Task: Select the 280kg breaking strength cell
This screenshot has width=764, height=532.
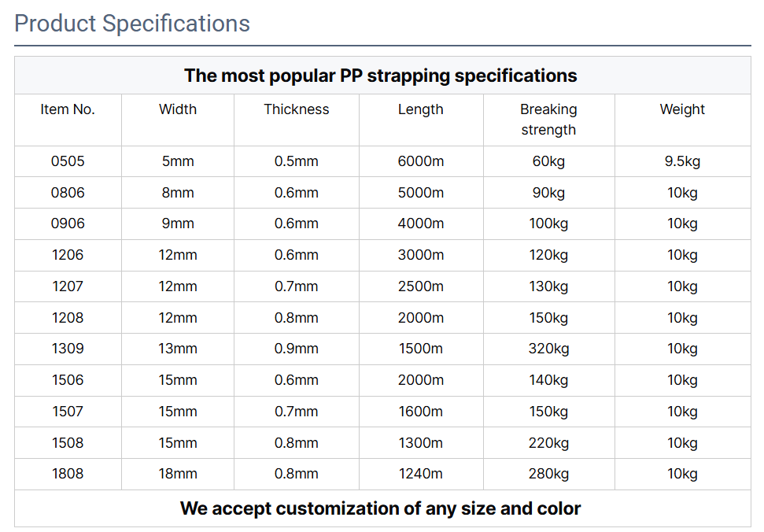Action: pos(548,474)
